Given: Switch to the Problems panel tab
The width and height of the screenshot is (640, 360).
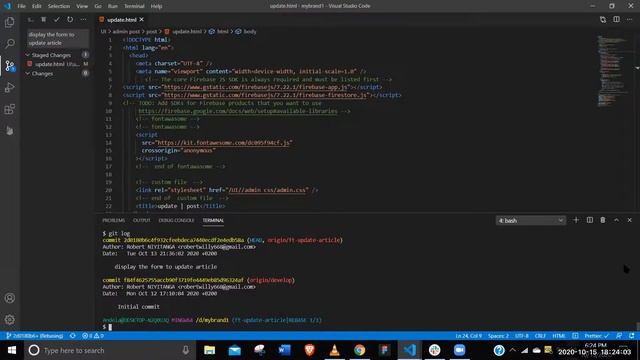Looking at the screenshot, I should click(x=113, y=220).
